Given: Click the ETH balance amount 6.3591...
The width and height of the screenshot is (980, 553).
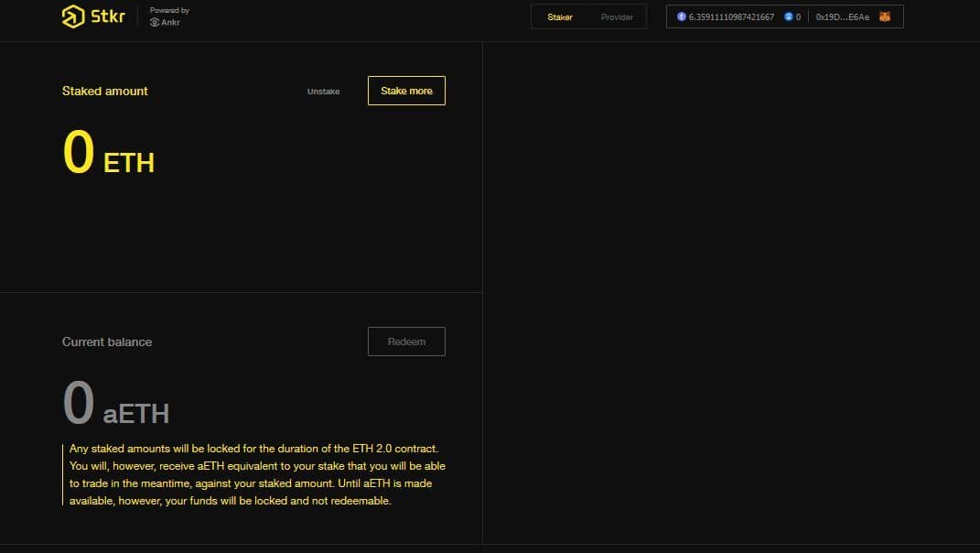Looking at the screenshot, I should click(x=731, y=17).
